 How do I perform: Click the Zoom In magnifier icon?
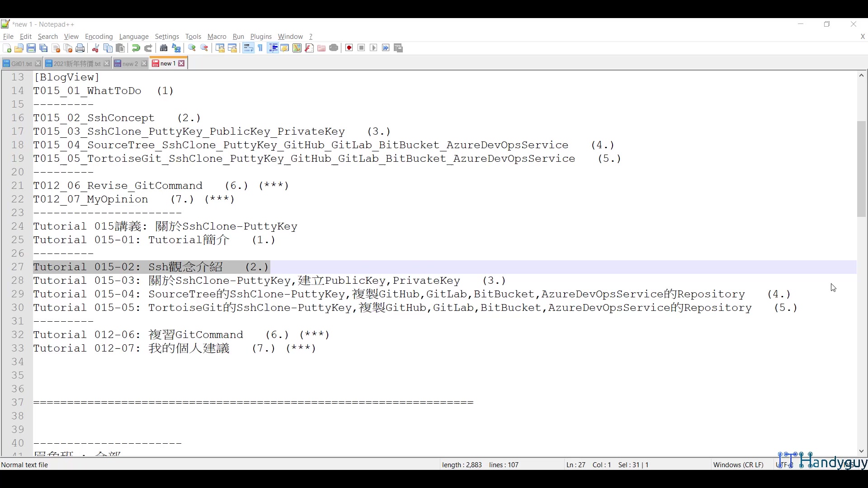pyautogui.click(x=192, y=48)
